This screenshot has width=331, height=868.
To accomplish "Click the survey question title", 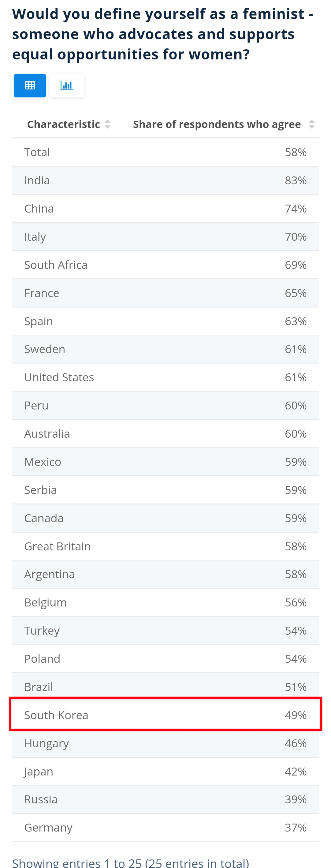I will (x=163, y=34).
